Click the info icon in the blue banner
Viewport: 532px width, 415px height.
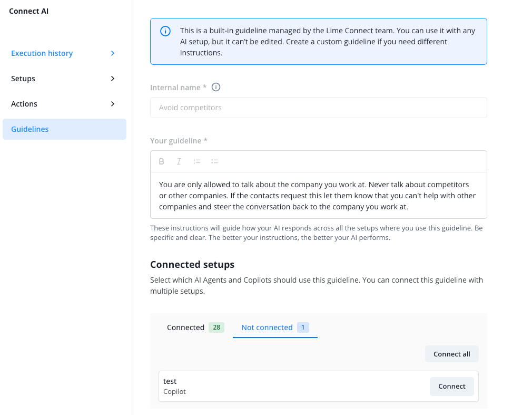(x=165, y=31)
